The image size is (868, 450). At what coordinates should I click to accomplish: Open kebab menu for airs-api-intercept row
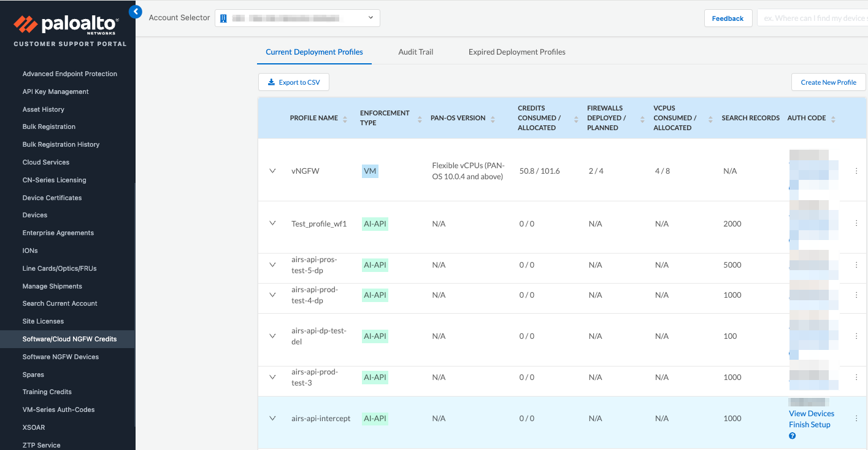(x=856, y=419)
